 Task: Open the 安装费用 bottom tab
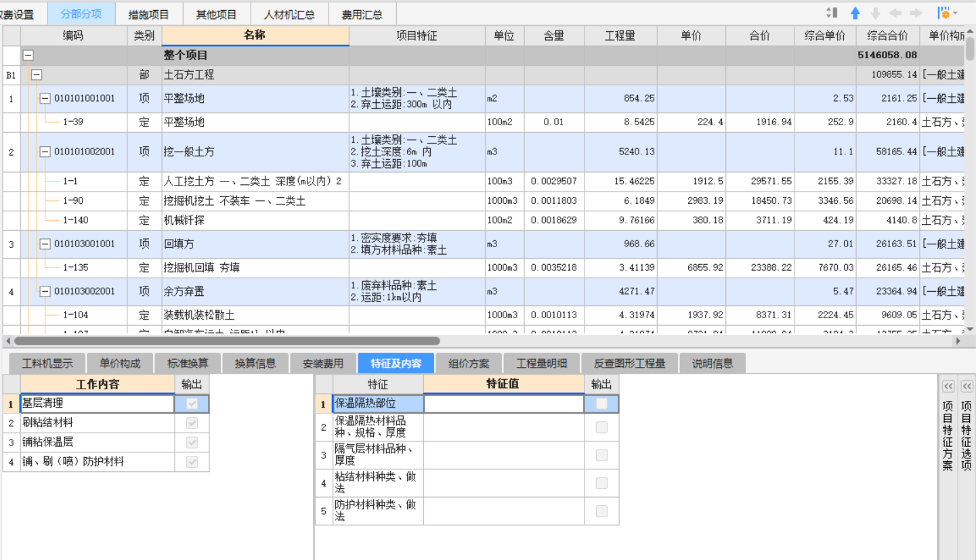323,363
